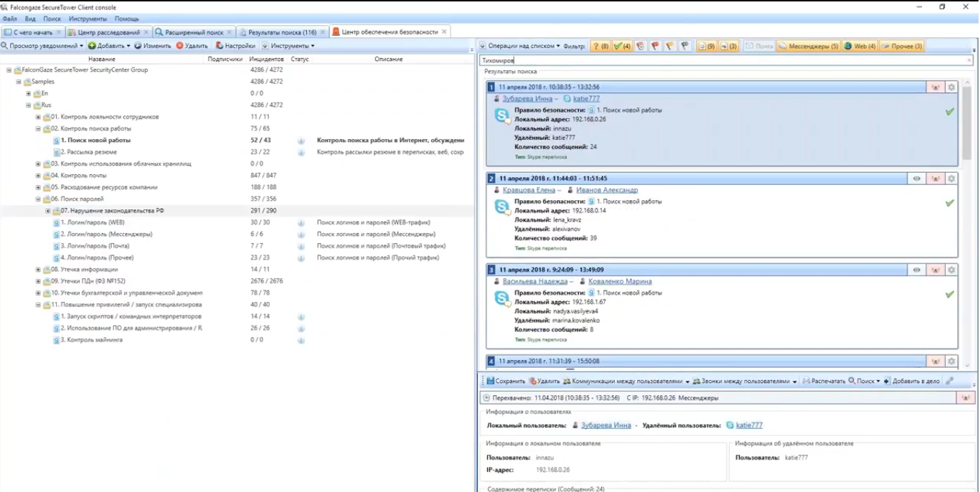Click the eye icon on result 3
This screenshot has width=980, height=492.
916,270
